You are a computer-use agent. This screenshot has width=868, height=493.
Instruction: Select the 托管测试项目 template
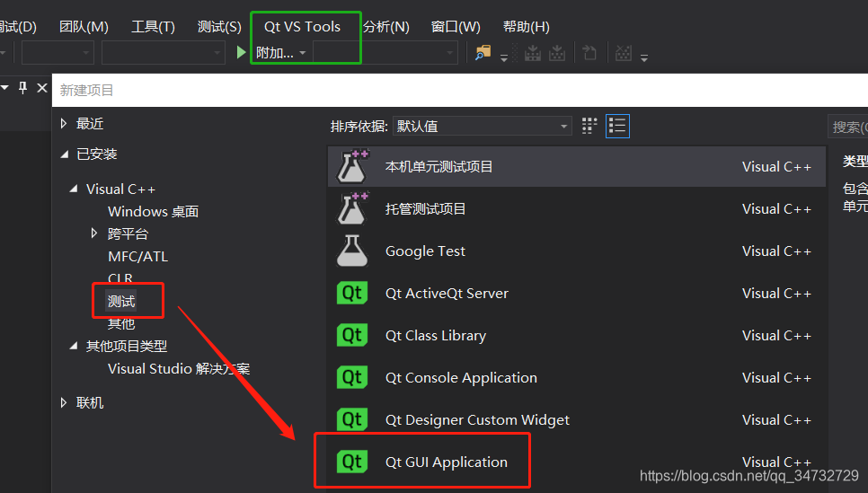click(x=576, y=208)
